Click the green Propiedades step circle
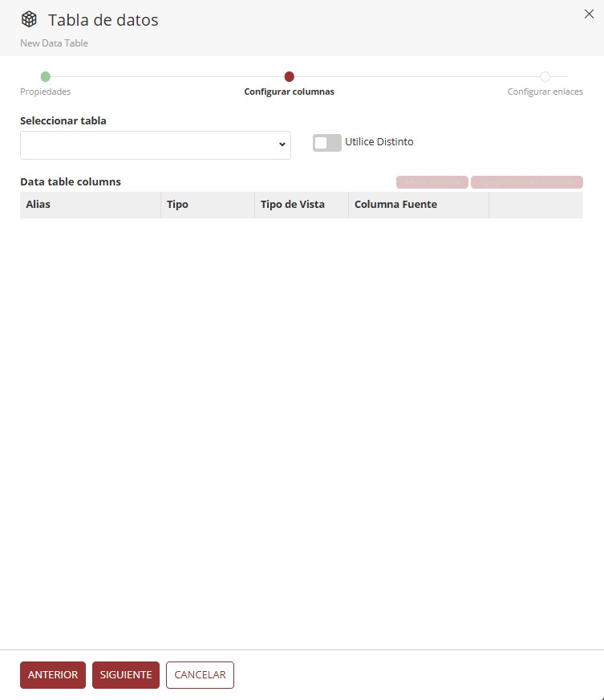The height and width of the screenshot is (700, 604). [x=45, y=77]
